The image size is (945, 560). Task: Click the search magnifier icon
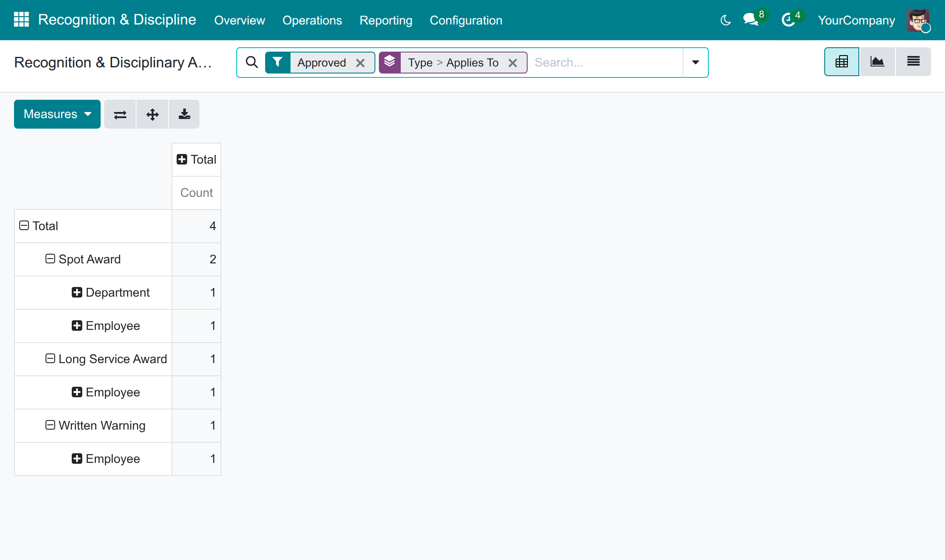tap(252, 62)
